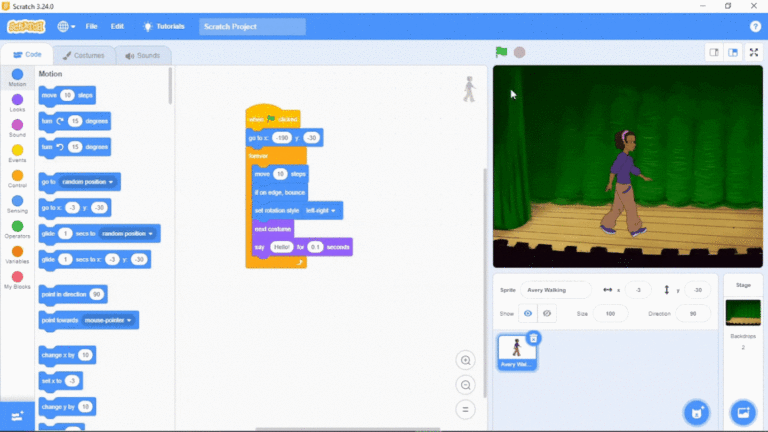Hide the sprite with crossed eye icon
The height and width of the screenshot is (432, 768).
[x=547, y=313]
